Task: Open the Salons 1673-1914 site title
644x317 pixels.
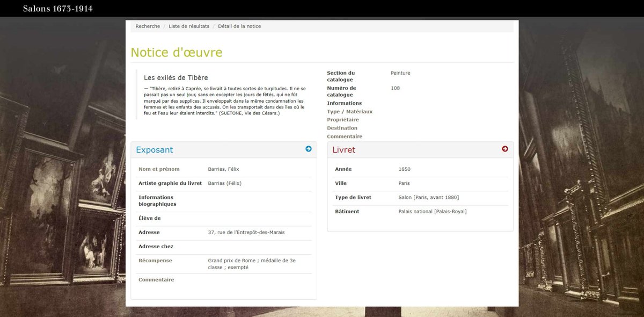Action: tap(58, 9)
